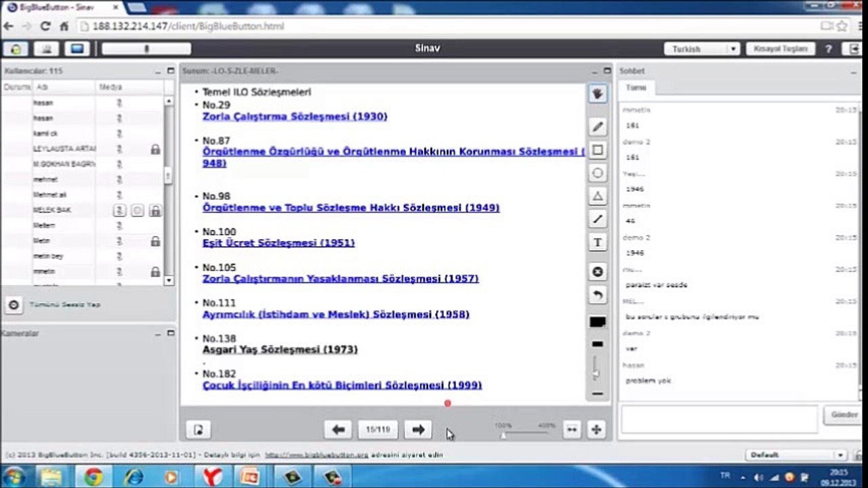Click the eject user button for MELEK BAK
Image resolution: width=868 pixels, height=488 pixels.
[137, 211]
